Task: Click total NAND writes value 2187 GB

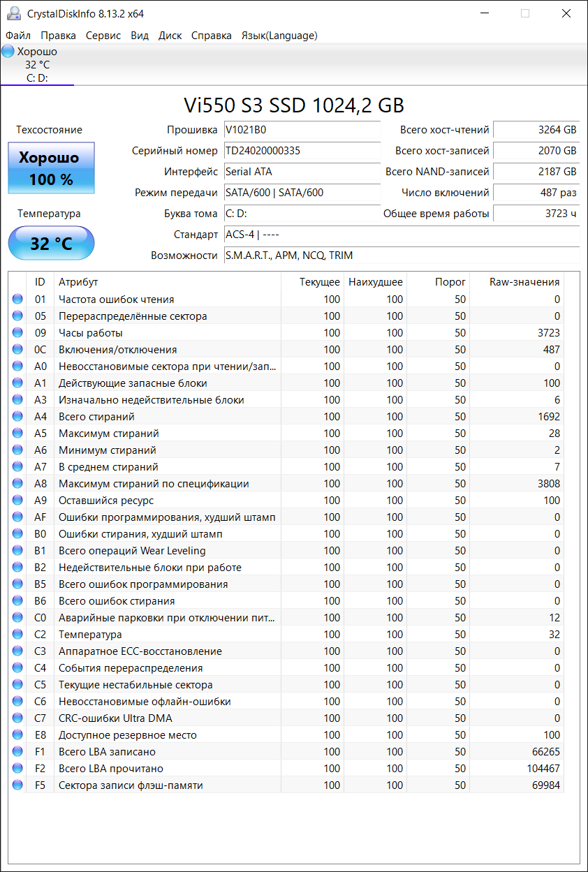Action: click(x=536, y=172)
